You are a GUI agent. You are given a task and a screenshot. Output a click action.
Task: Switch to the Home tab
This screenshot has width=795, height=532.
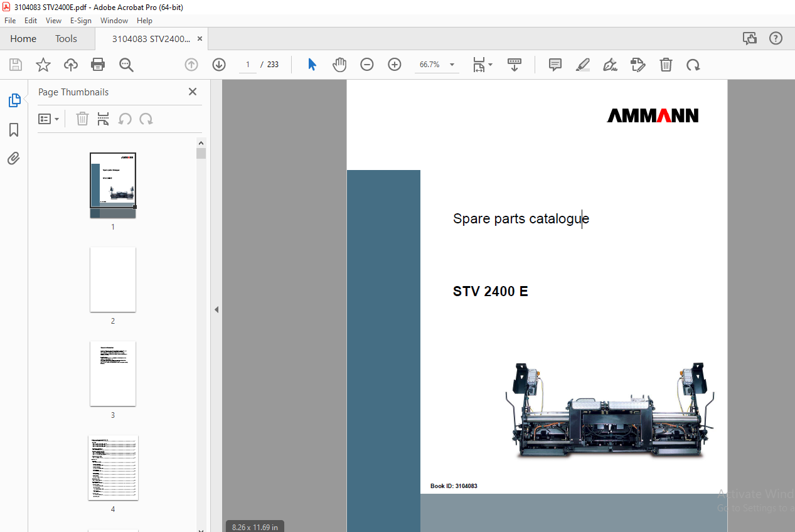pyautogui.click(x=23, y=38)
